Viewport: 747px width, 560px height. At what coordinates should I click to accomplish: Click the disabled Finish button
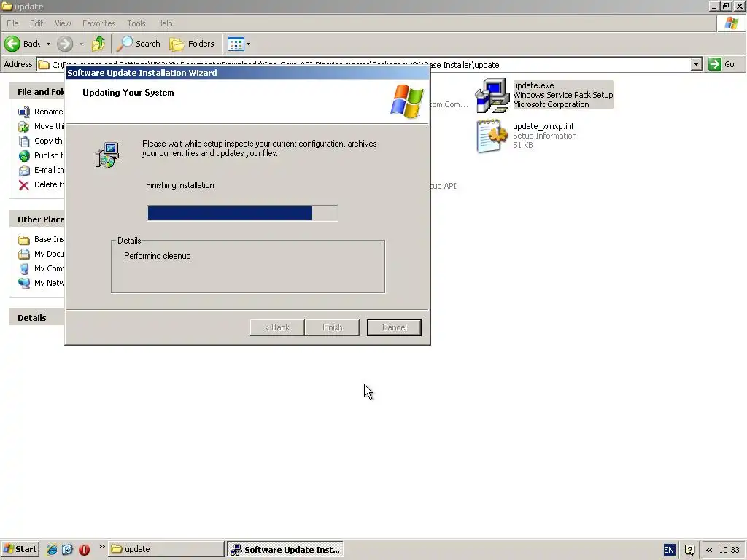coord(332,327)
